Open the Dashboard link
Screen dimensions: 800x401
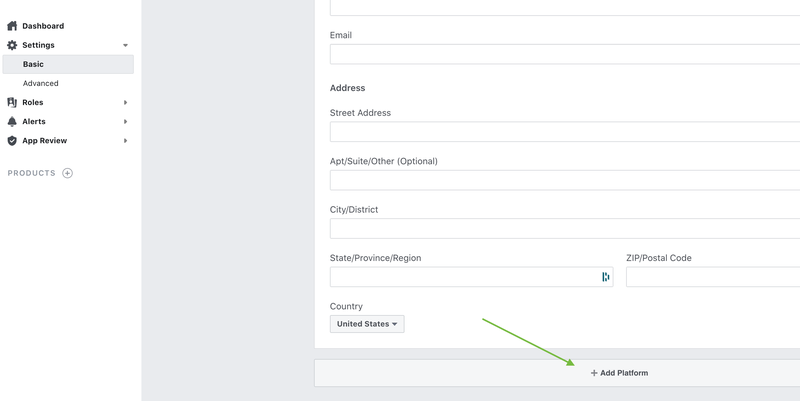tap(43, 26)
